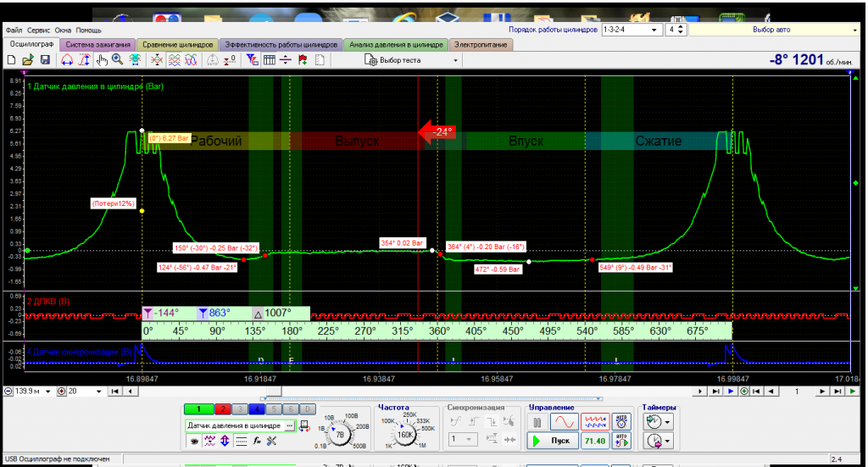
Task: Select the red sine wave mode button
Action: click(564, 422)
